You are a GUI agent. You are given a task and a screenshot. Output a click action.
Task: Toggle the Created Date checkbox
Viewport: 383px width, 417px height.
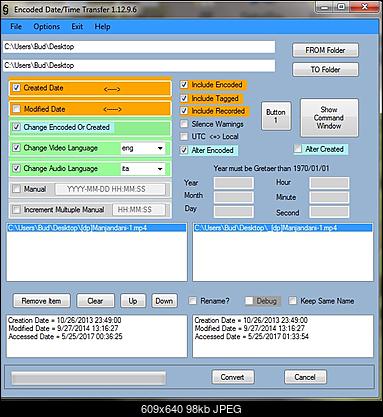16,88
